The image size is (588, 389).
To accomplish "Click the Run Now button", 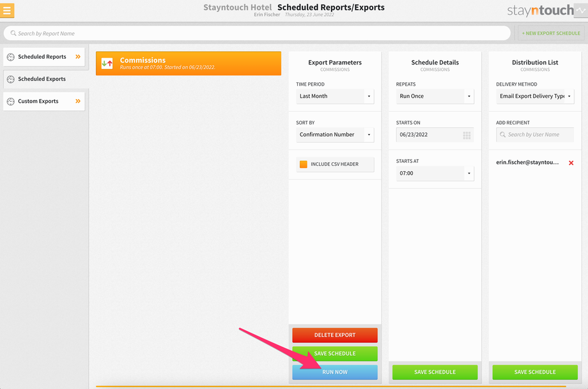I will [x=335, y=372].
